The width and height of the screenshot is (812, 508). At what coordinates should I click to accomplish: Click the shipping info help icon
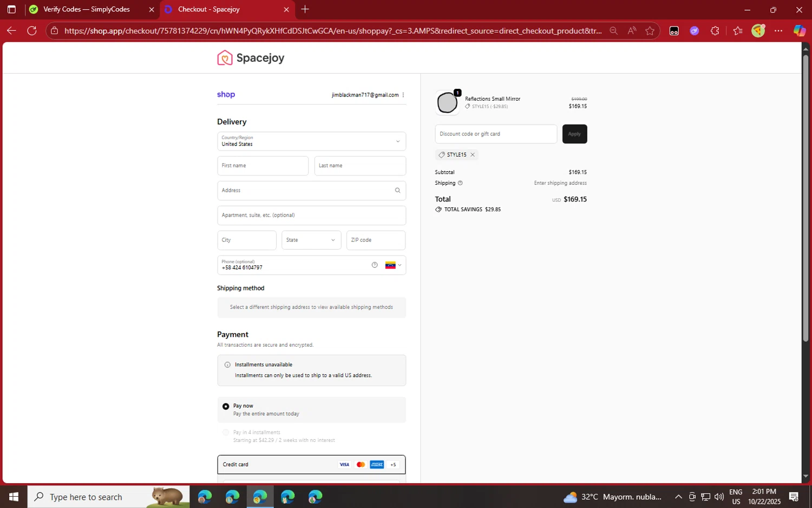[460, 183]
